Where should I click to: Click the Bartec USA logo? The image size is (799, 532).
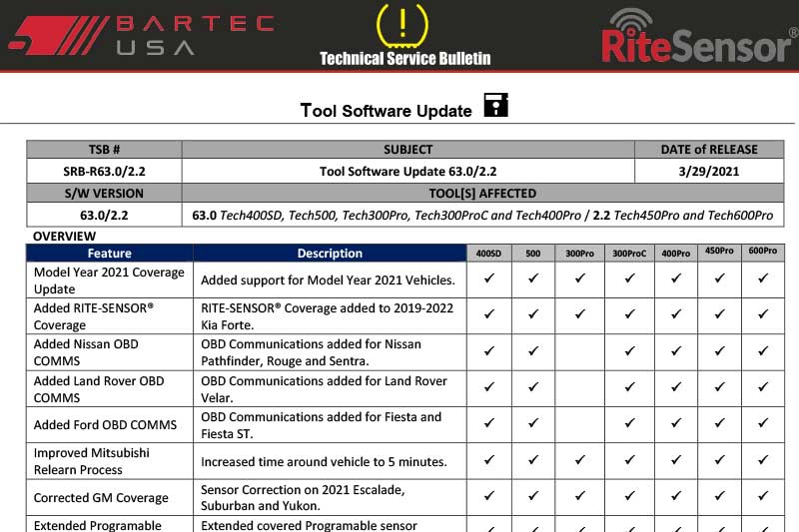coord(141,35)
